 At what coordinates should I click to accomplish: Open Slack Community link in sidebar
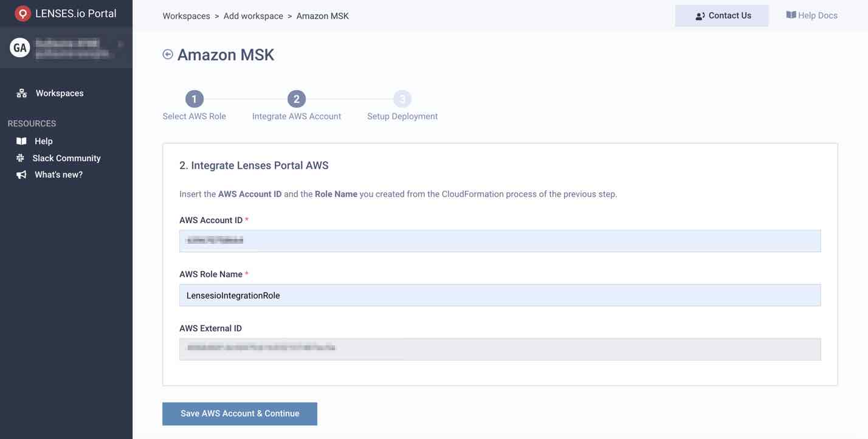click(x=66, y=158)
